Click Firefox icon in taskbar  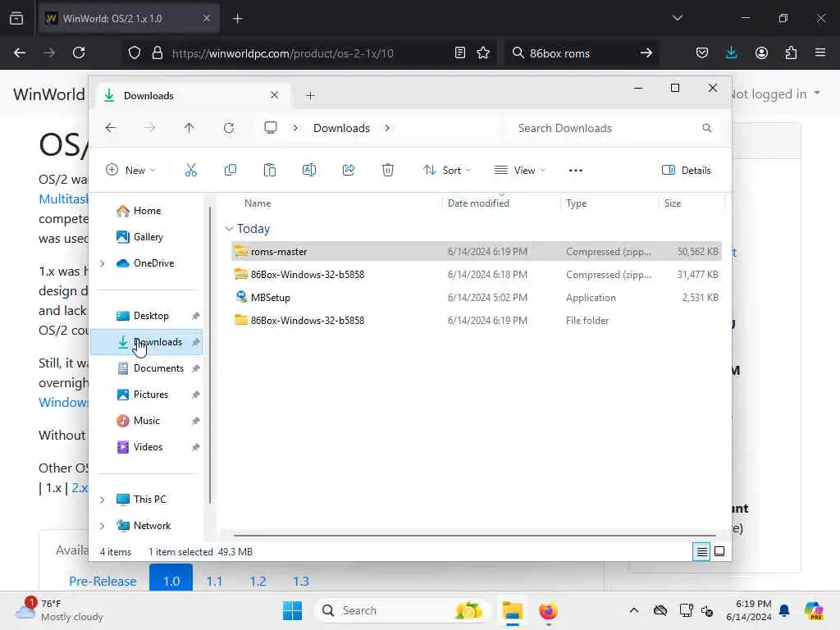pyautogui.click(x=549, y=610)
